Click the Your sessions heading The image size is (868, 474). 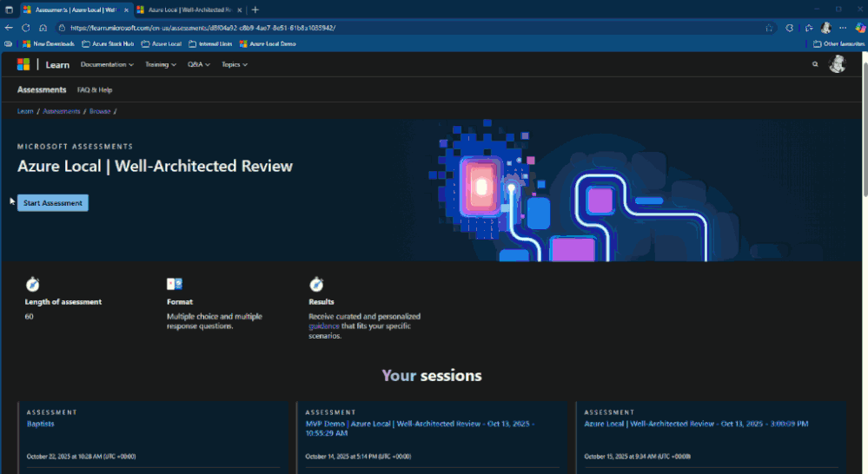click(x=432, y=376)
